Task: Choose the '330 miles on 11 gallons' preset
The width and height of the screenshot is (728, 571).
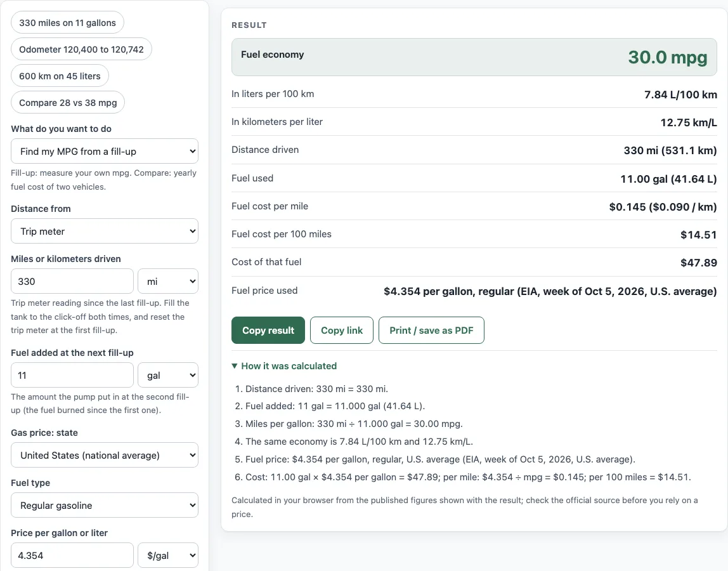Action: click(x=67, y=23)
